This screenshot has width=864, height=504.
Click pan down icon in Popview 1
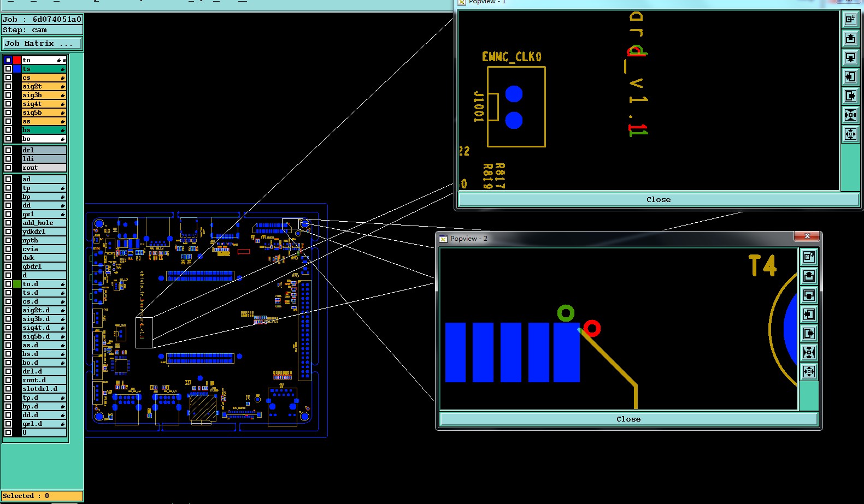850,57
